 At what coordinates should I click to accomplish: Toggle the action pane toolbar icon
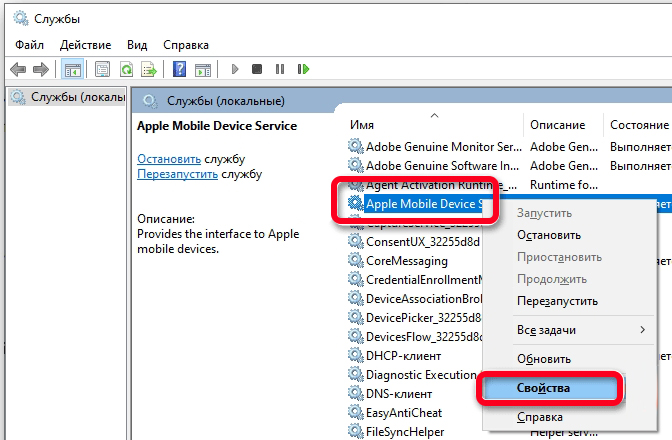[x=203, y=69]
